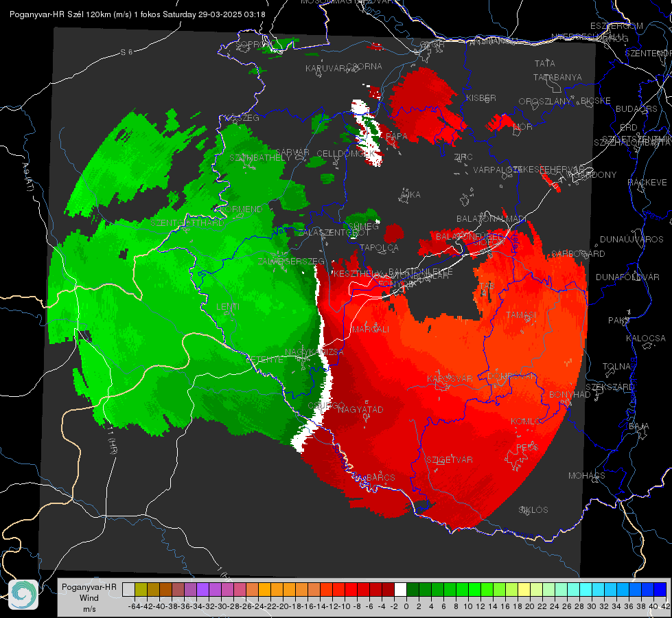Screen dimensions: 672x618
Task: Select the NAGYKANIZSA town label
Action: click(x=314, y=352)
